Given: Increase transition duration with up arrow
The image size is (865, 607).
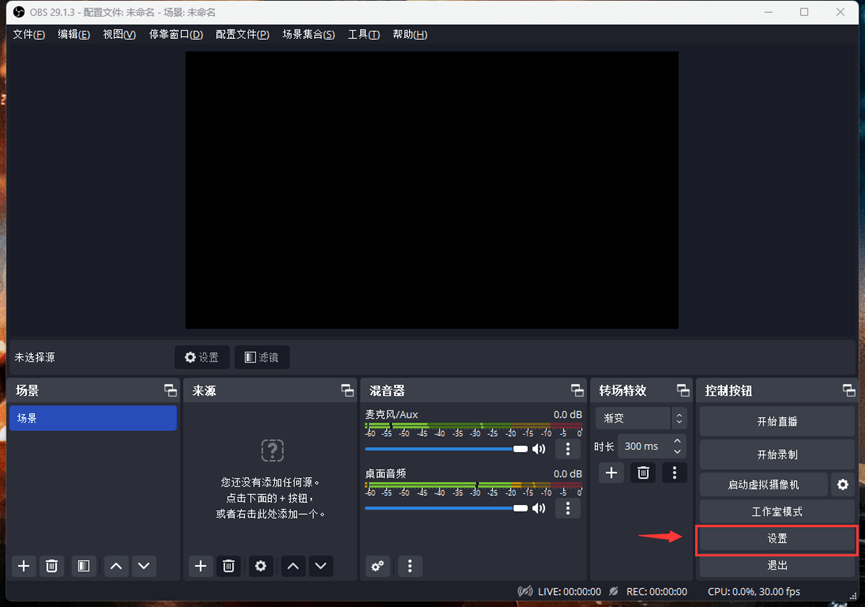Looking at the screenshot, I should [x=677, y=441].
